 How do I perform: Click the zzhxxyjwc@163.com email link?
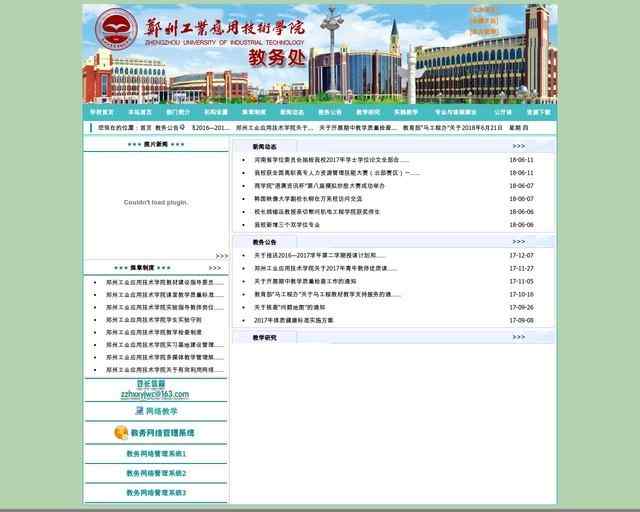[155, 395]
